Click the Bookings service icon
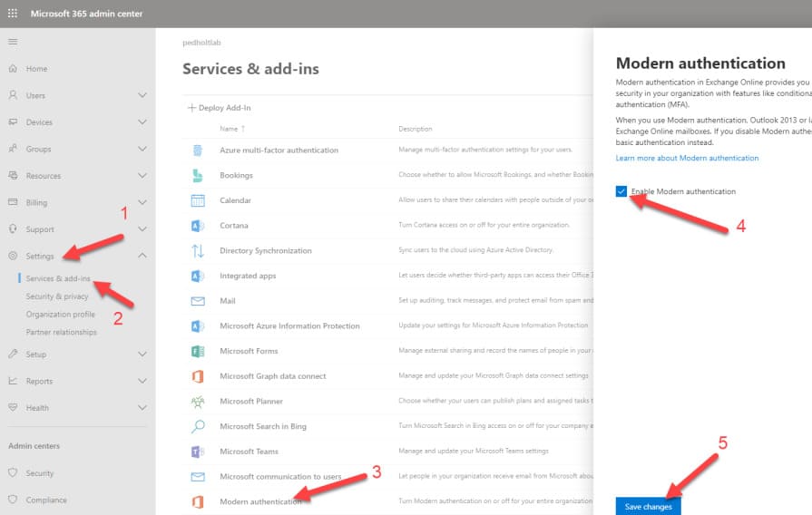 click(x=198, y=176)
